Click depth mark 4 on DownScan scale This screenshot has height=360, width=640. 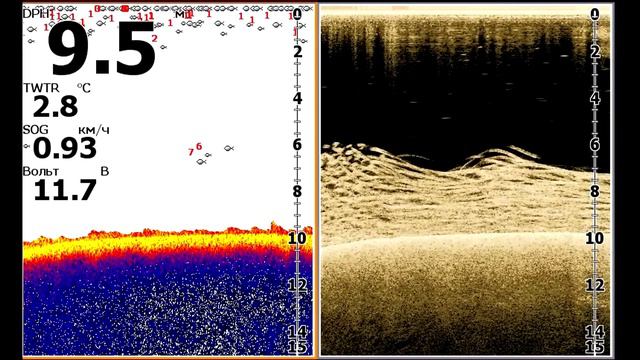[595, 98]
